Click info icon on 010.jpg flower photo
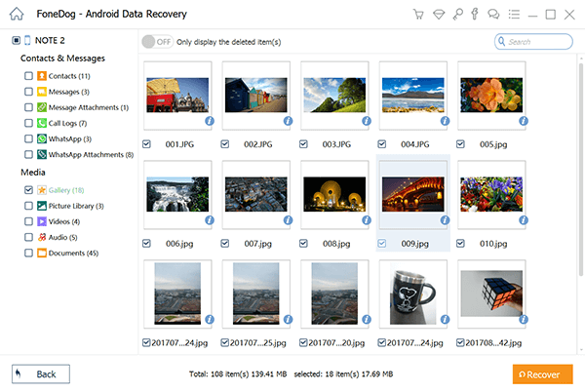Screen dimensions: 585x392 [523, 221]
